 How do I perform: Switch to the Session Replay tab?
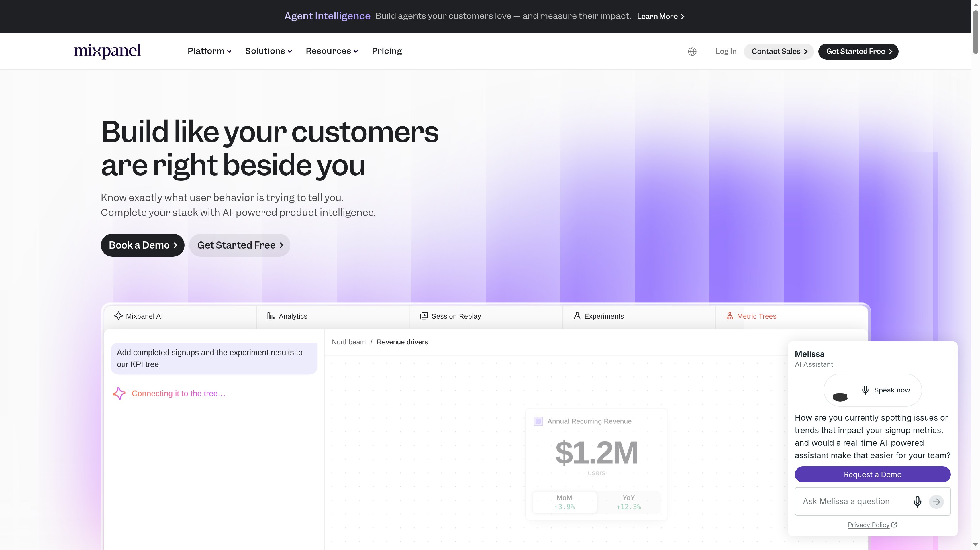[x=486, y=316]
